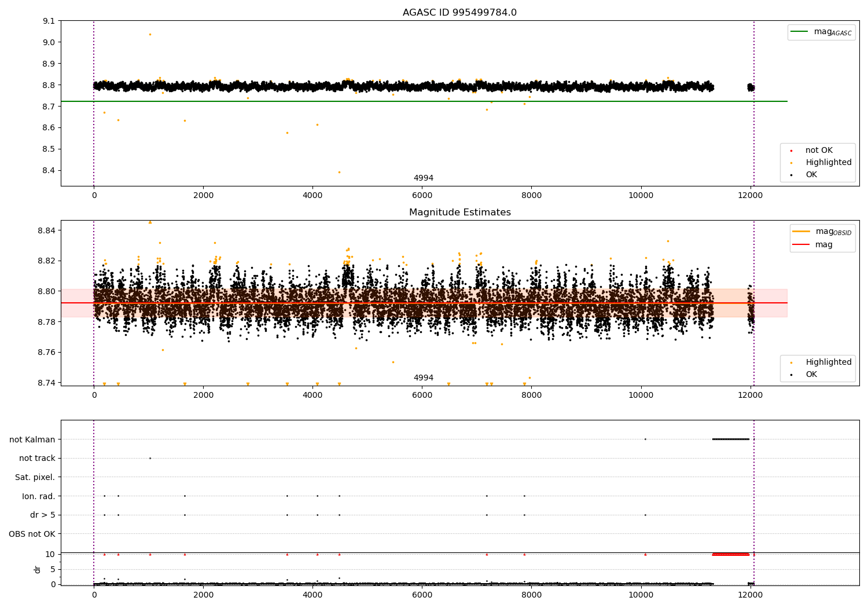Viewport: 868px width, 608px height.
Task: Click the '4994' label in the top plot
Action: pyautogui.click(x=423, y=178)
